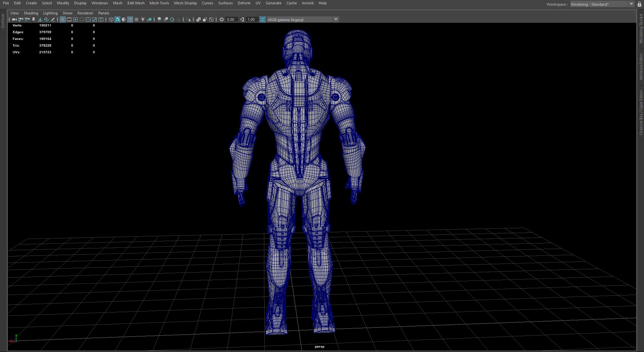Toggle Wireframe on Shaded icon

point(130,19)
